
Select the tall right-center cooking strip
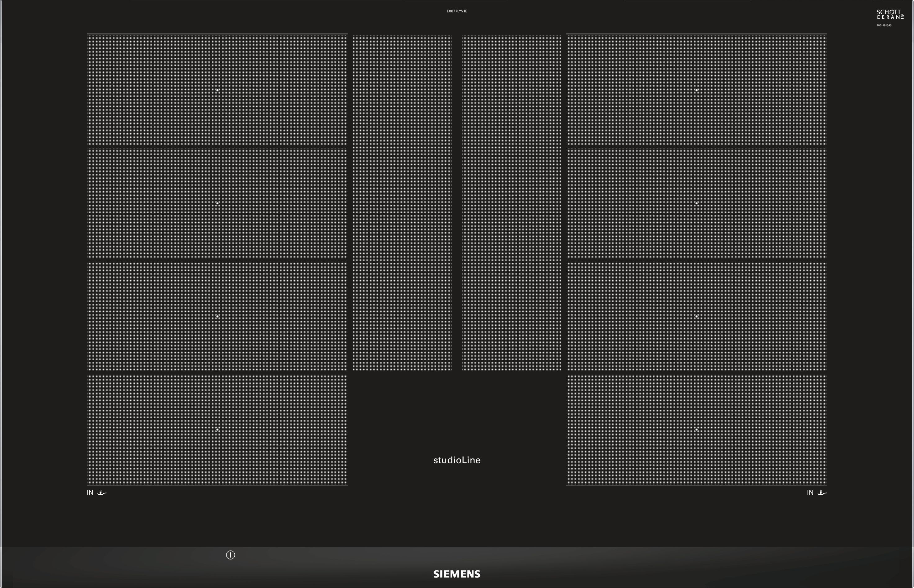point(511,203)
